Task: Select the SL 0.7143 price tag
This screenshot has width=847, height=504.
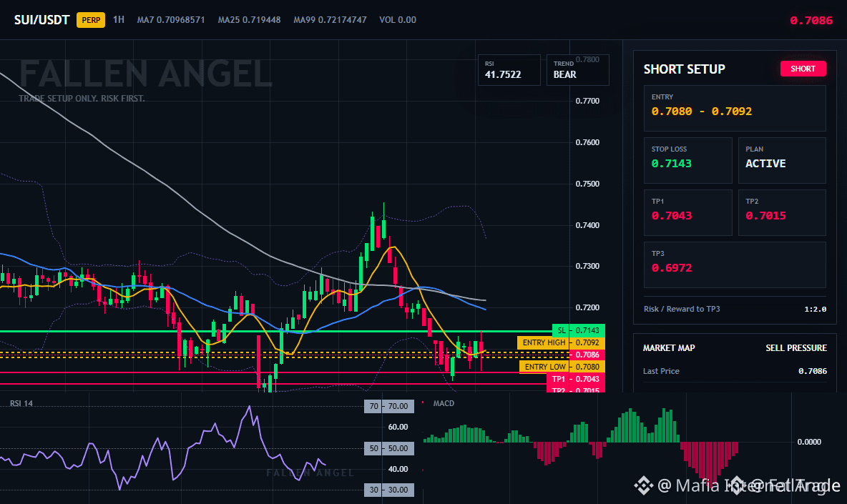Action: tap(579, 330)
